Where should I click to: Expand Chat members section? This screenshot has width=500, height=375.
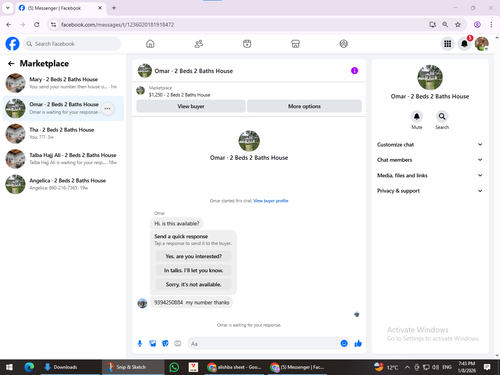click(x=430, y=160)
